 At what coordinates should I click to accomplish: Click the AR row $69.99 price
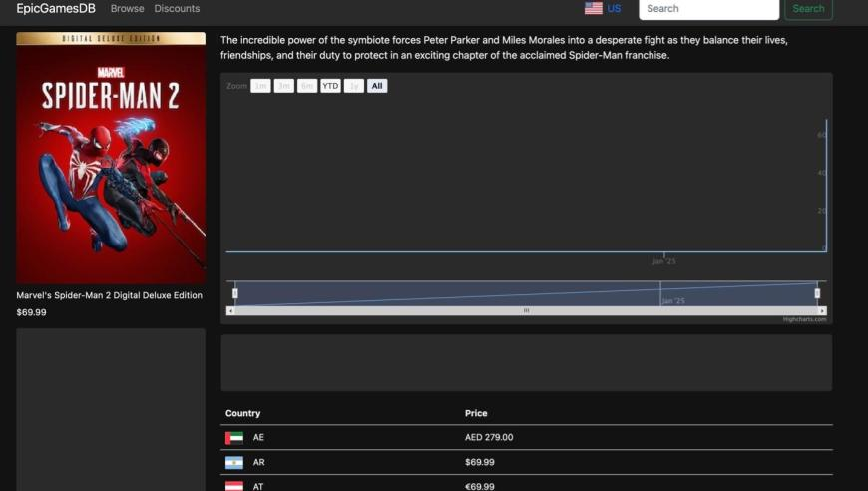[479, 462]
